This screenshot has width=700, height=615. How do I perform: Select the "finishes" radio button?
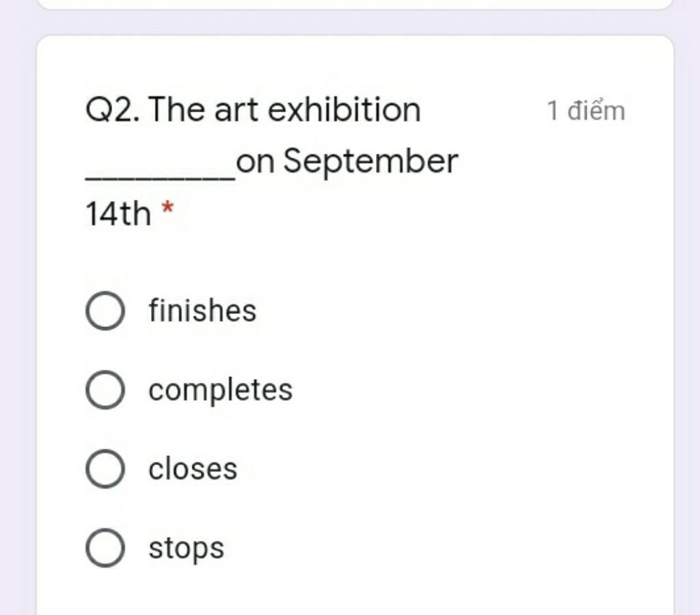tap(105, 311)
